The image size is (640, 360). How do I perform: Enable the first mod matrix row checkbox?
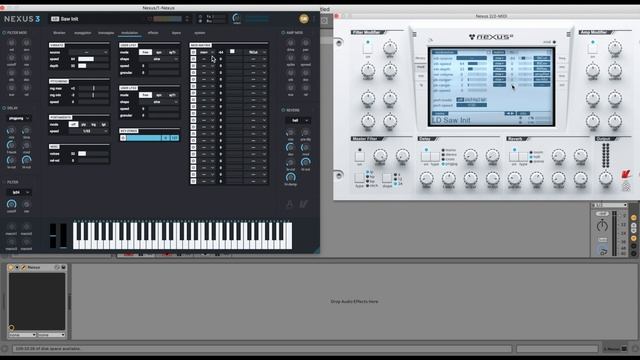[193, 52]
